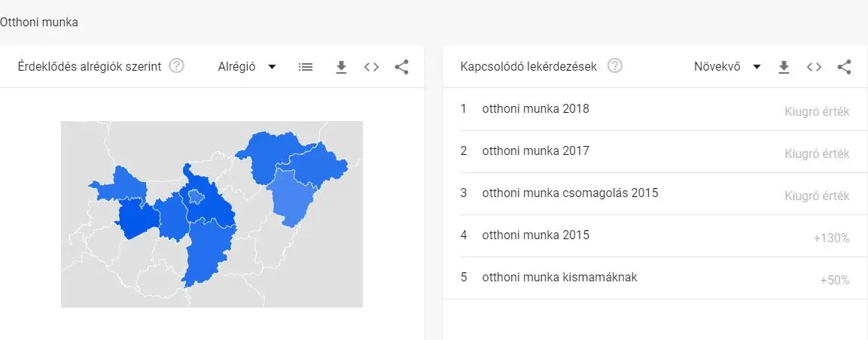Select the otthoni munka 2017 query

535,151
